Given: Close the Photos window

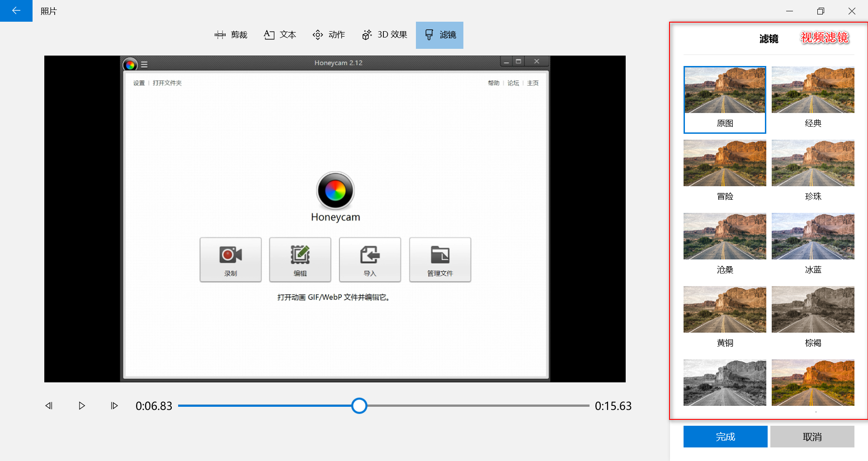Looking at the screenshot, I should point(852,11).
